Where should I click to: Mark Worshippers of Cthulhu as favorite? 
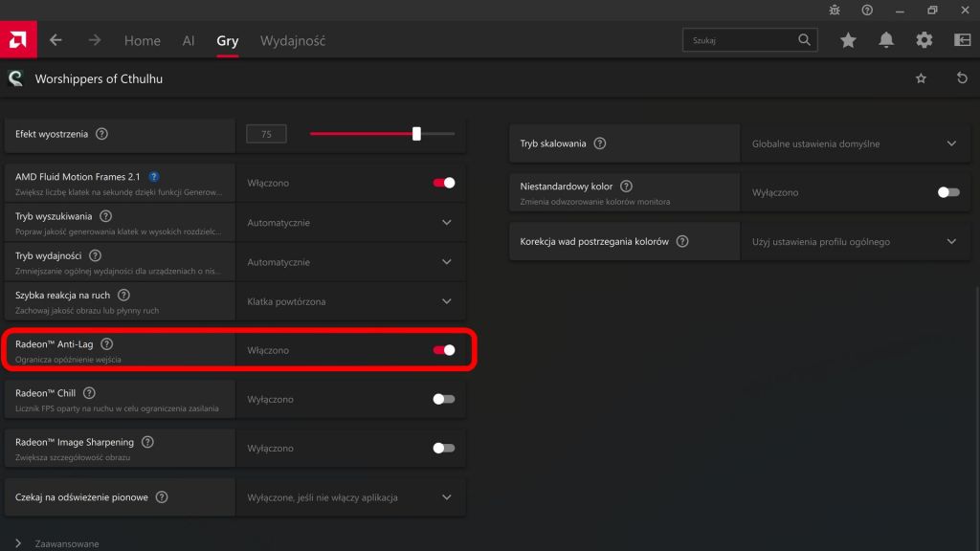921,78
